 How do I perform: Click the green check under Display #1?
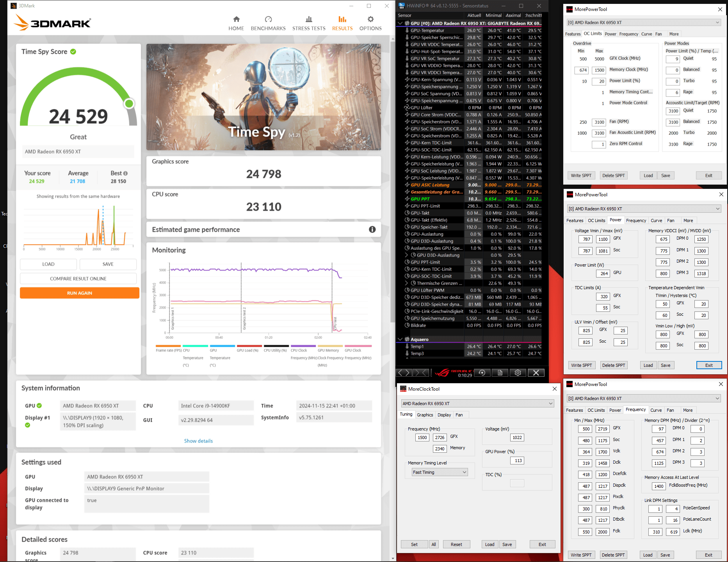(27, 425)
